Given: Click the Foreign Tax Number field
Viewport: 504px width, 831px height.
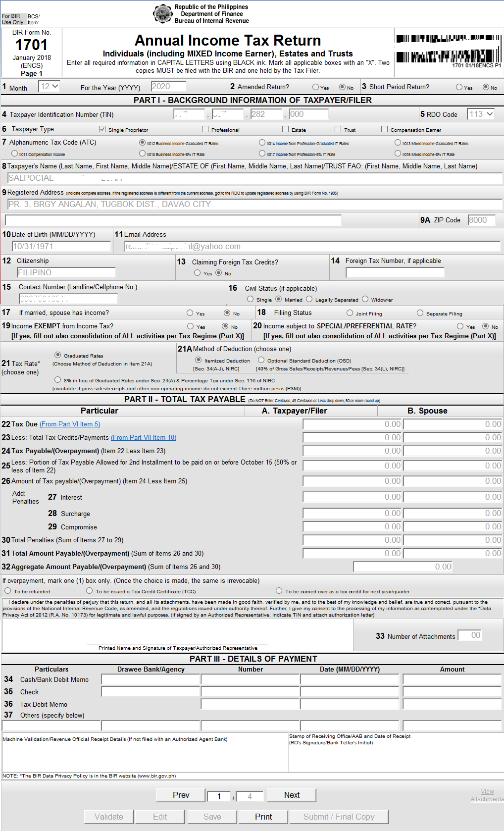Looking at the screenshot, I should (395, 273).
